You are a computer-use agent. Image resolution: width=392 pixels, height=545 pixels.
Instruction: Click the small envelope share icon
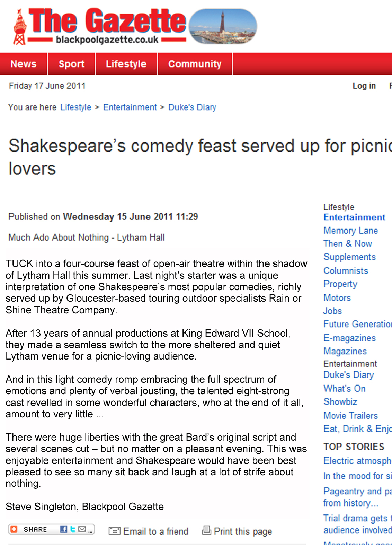pos(82,529)
